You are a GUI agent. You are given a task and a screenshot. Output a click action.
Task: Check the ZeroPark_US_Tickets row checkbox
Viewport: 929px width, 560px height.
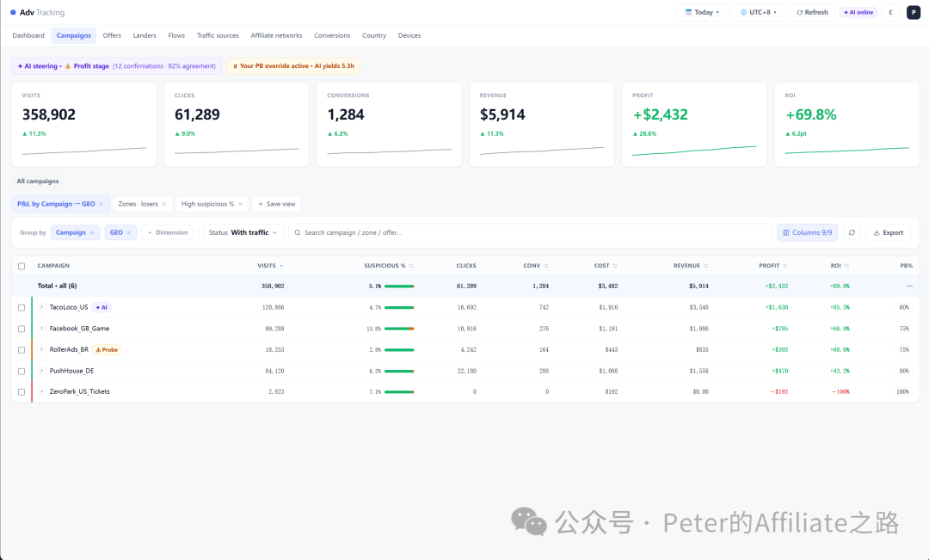click(22, 392)
